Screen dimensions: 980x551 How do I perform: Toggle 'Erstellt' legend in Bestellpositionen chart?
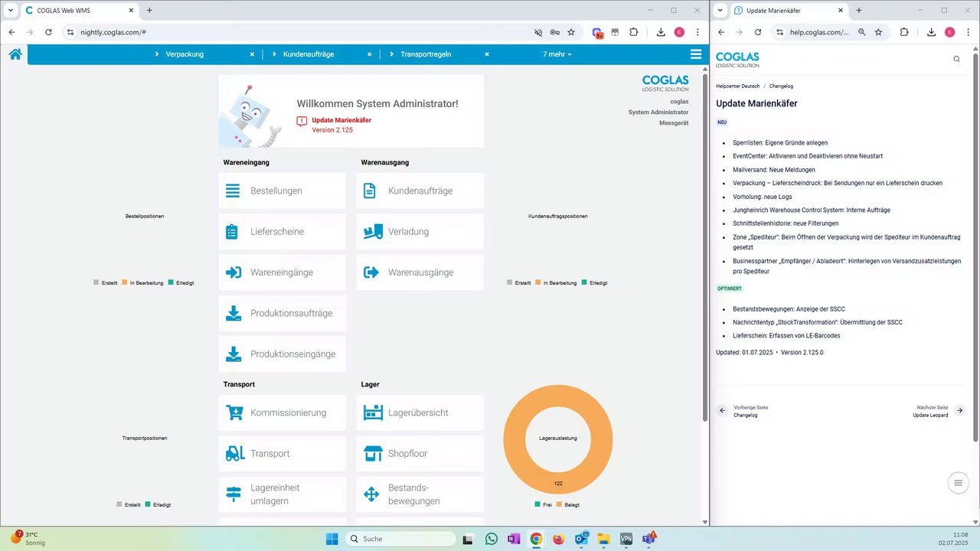point(106,283)
